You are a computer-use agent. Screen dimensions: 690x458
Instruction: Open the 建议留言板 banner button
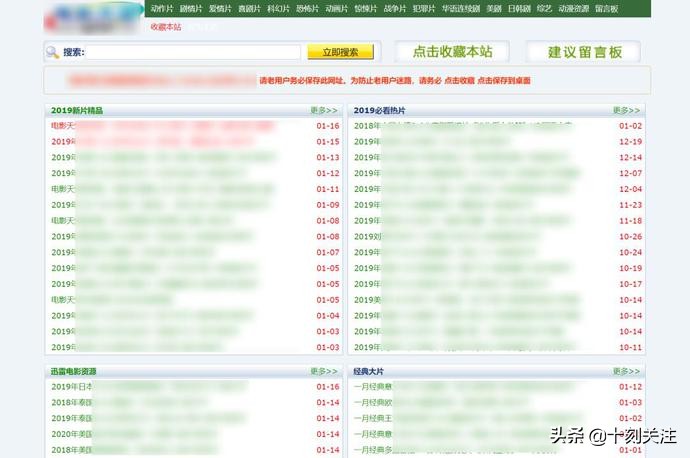point(584,52)
